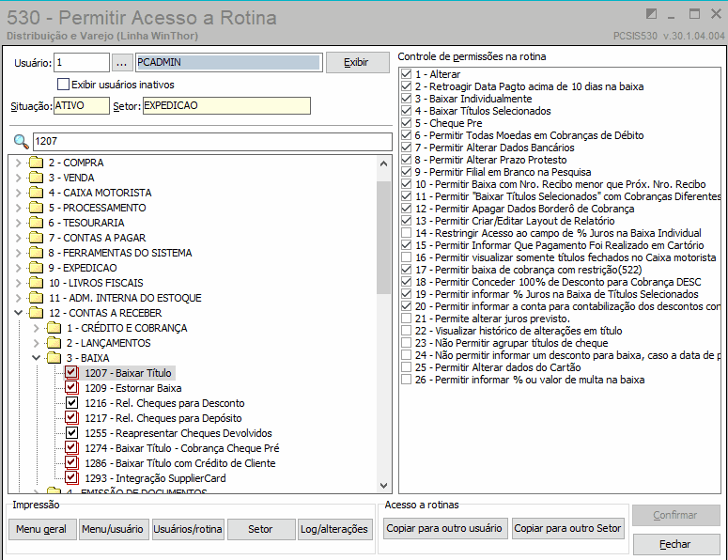Viewport: 728px width, 560px height.
Task: Click the folder icon for 10 - LIVROS FISCAIS
Action: 36,282
